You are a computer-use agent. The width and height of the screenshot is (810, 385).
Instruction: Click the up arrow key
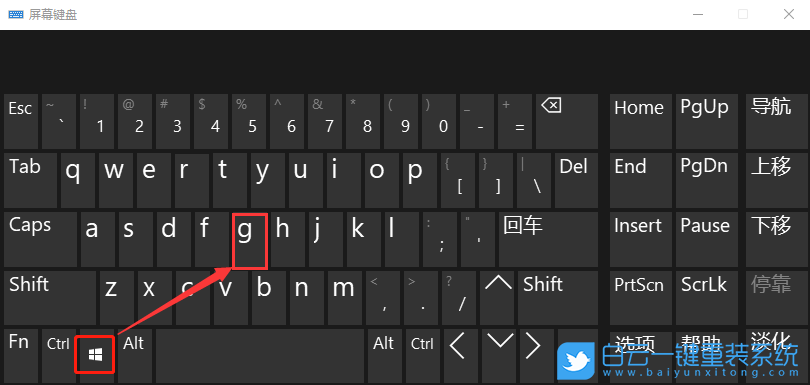[499, 300]
